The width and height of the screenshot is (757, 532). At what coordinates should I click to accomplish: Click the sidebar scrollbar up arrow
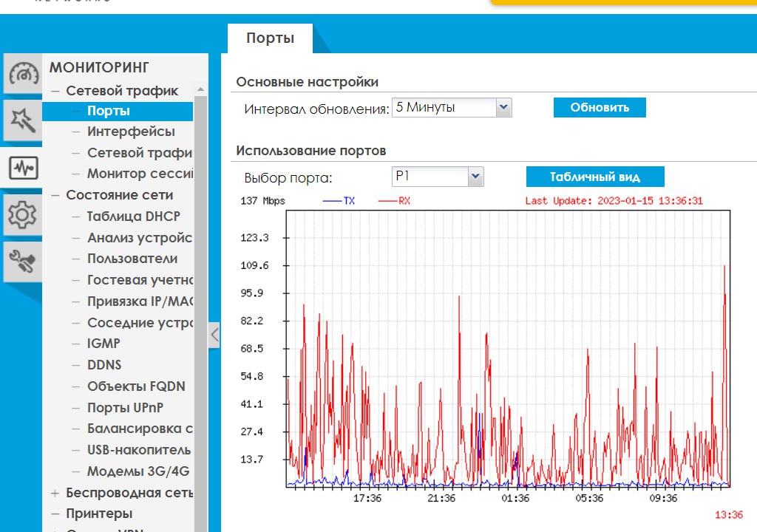(200, 89)
